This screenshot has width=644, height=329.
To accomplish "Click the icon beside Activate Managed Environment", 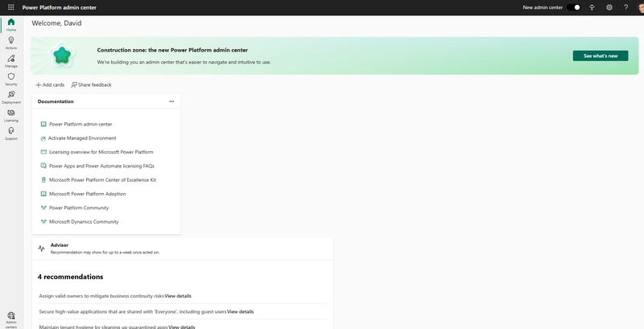I will [x=43, y=138].
